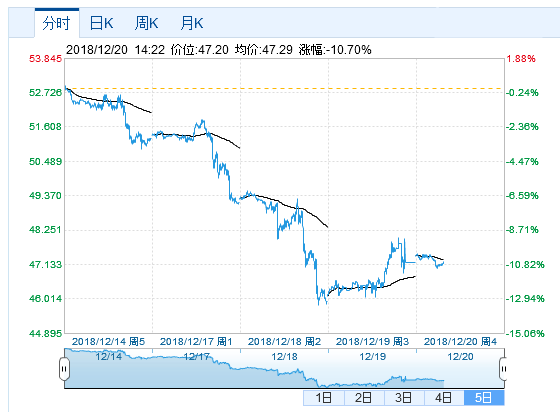Click the 2018/12/20 周4 date label
560x412 pixels.
point(460,342)
